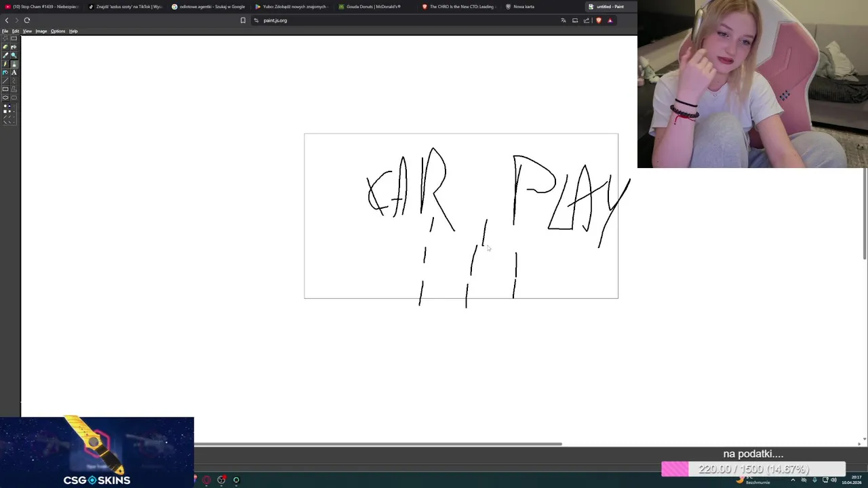The image size is (868, 488).
Task: Switch to untitled - Paint tab
Action: pos(610,7)
